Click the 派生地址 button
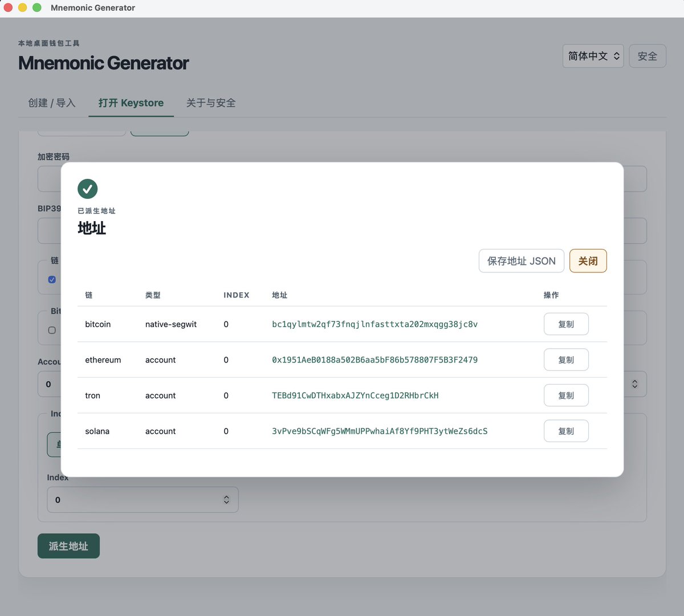The width and height of the screenshot is (684, 616). (x=68, y=546)
